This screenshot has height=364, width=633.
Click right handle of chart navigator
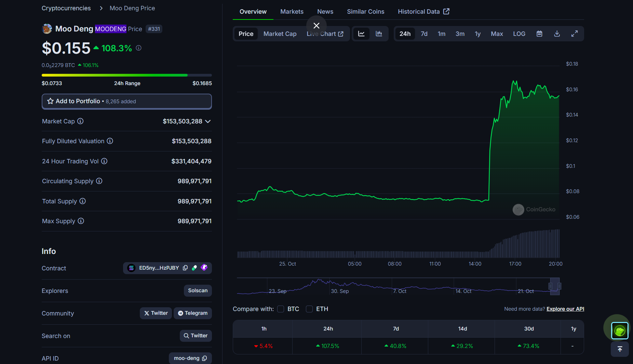(x=559, y=286)
